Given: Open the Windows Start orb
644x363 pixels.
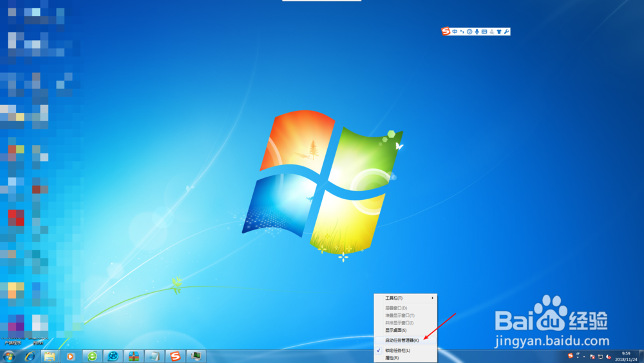Looking at the screenshot, I should pyautogui.click(x=8, y=356).
